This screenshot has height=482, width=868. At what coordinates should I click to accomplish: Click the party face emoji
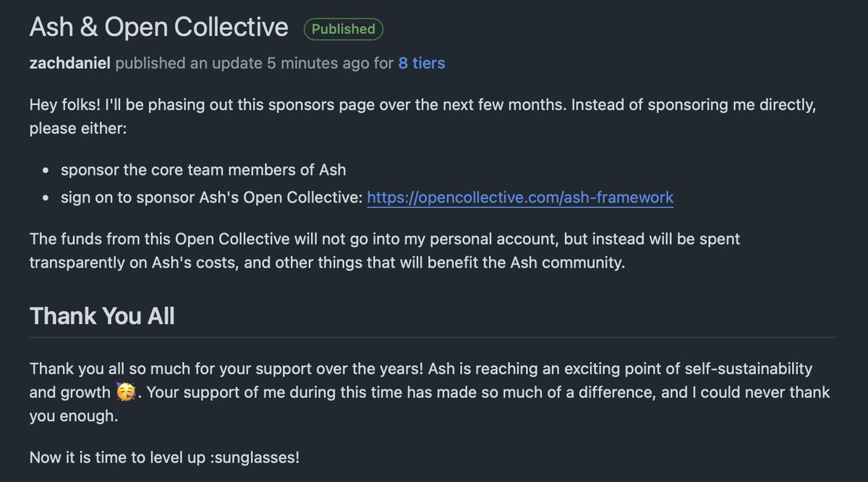(124, 393)
